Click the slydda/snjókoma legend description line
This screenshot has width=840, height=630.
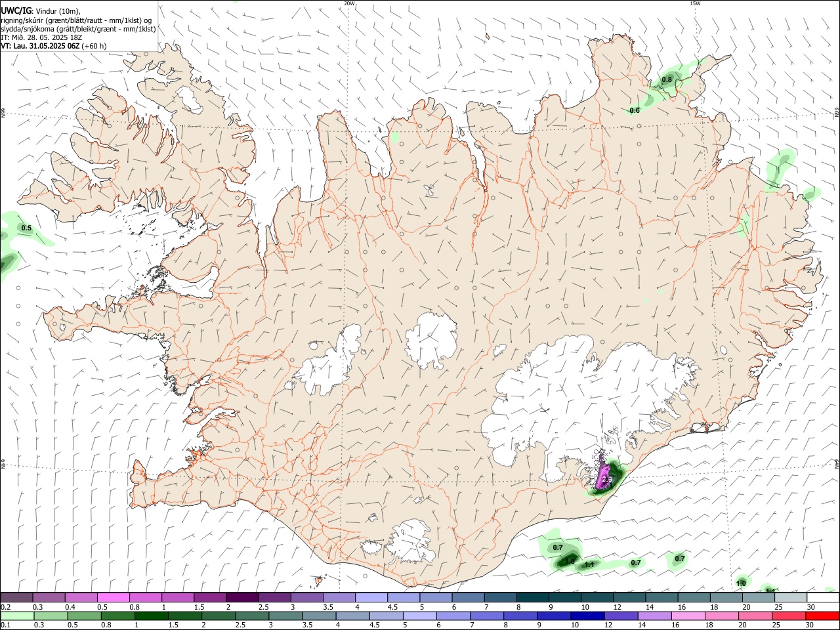[78, 29]
